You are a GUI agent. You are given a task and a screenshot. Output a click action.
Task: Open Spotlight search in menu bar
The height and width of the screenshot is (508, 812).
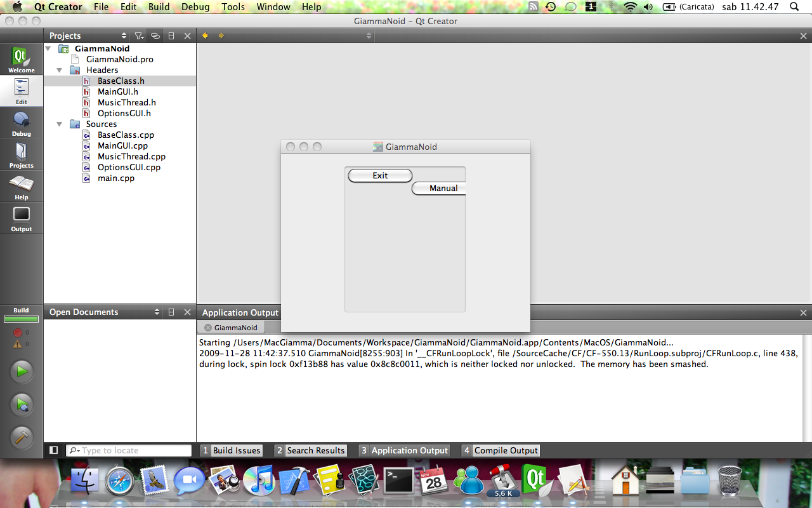[795, 7]
